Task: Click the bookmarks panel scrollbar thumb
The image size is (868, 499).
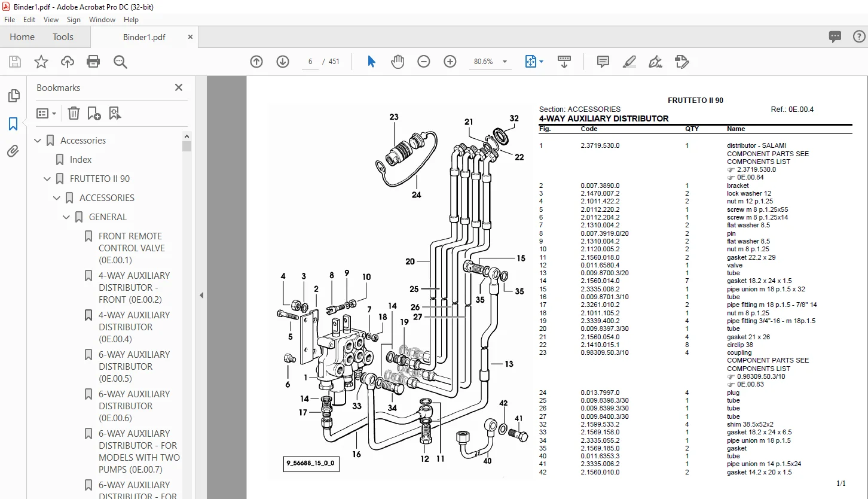Action: click(x=187, y=146)
